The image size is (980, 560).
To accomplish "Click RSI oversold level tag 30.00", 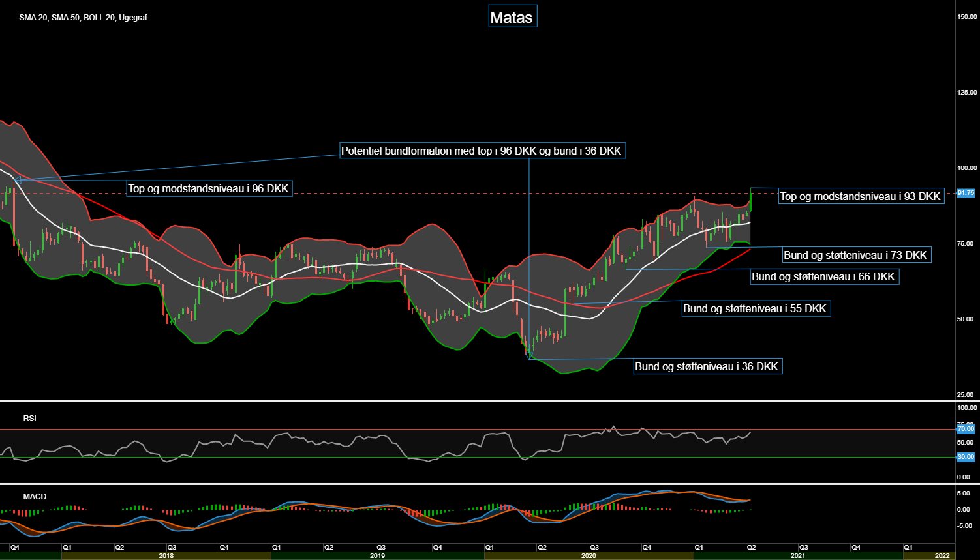I will point(965,457).
